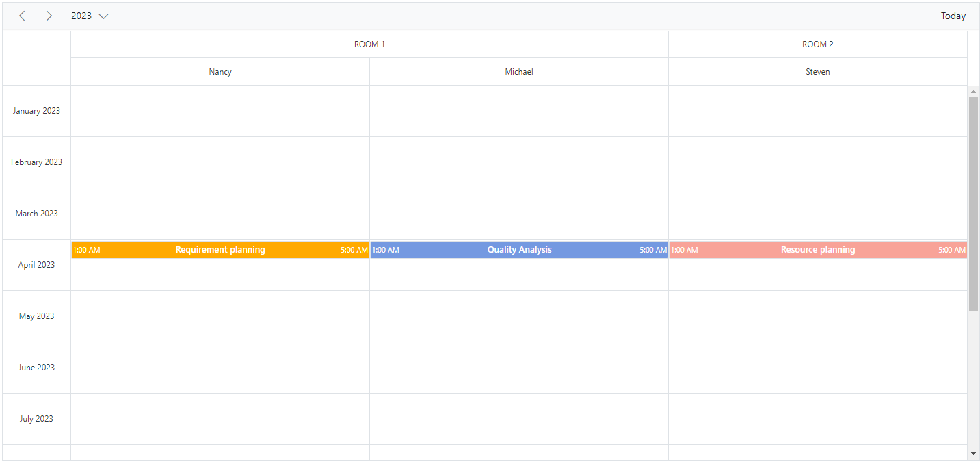Click the March 2023 row label
Image resolution: width=980 pixels, height=462 pixels.
click(36, 214)
